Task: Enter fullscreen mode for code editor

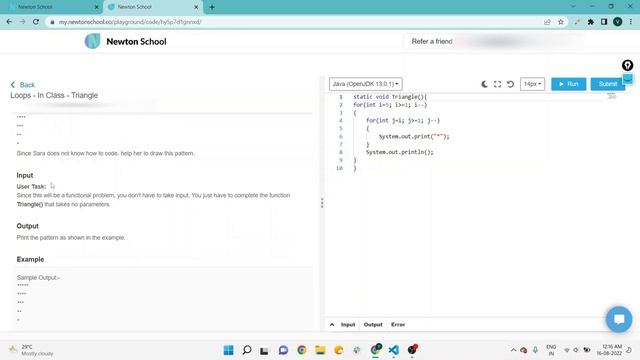Action: click(x=497, y=84)
